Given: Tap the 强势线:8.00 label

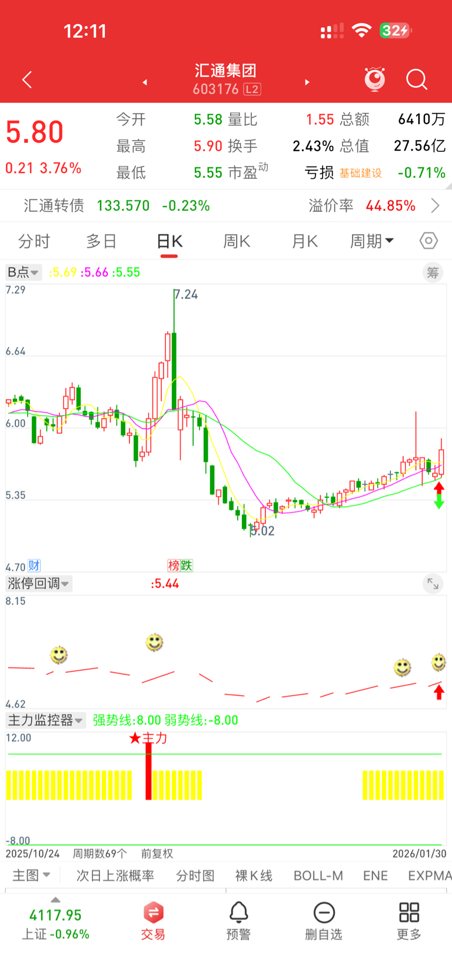Looking at the screenshot, I should coord(127,720).
